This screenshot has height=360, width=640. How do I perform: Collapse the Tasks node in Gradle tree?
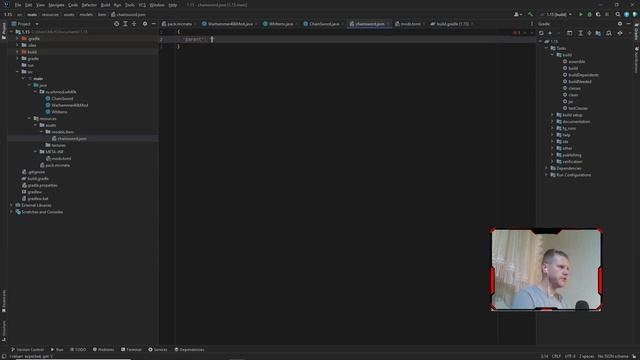(x=547, y=48)
